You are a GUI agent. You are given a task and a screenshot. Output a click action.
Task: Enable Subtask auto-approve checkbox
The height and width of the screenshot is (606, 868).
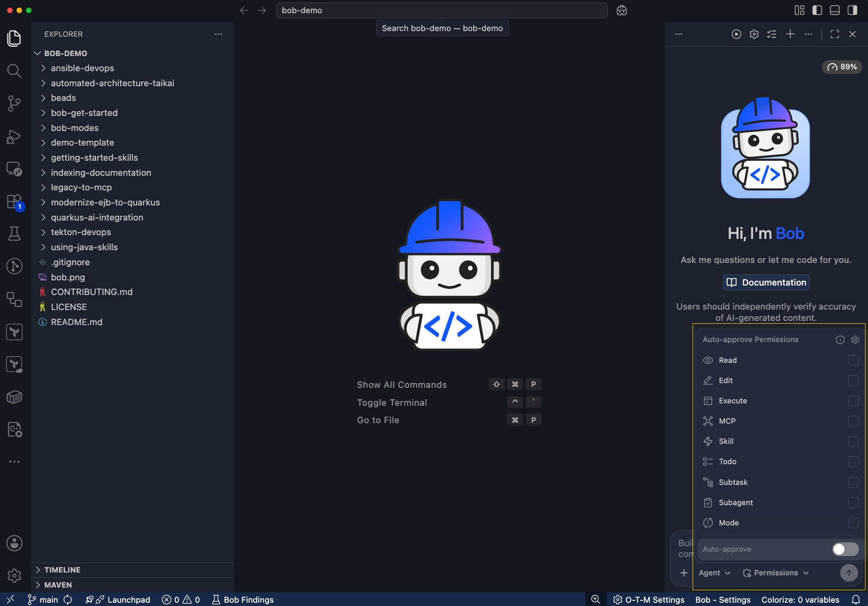pos(853,483)
